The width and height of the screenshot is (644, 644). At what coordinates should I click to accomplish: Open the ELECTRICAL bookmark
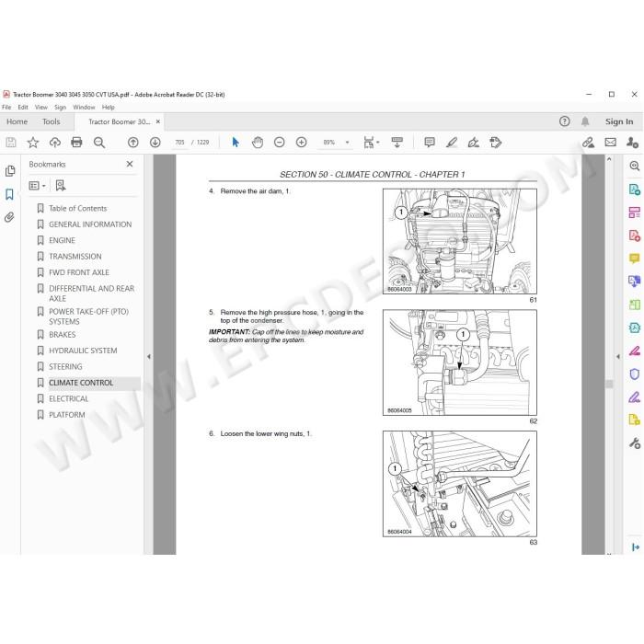point(69,398)
